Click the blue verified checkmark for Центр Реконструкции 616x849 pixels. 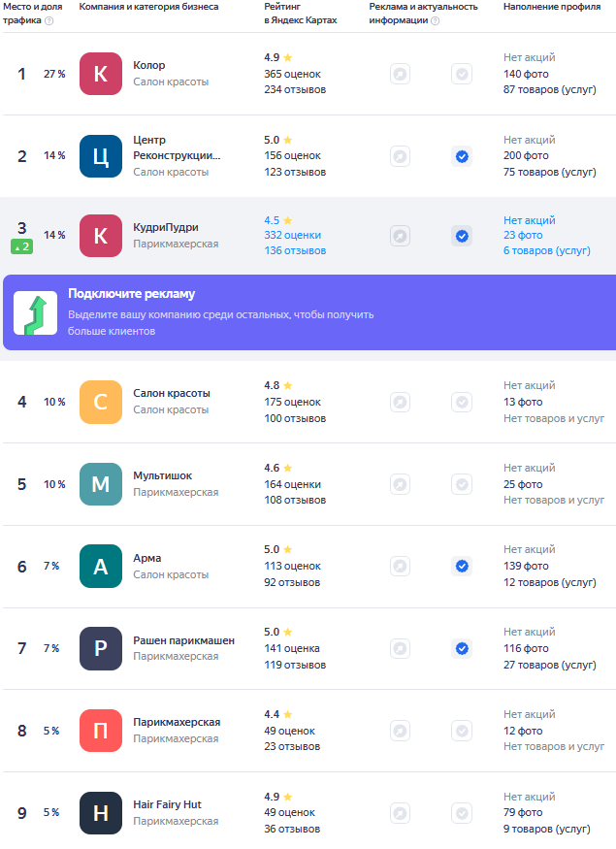click(462, 156)
